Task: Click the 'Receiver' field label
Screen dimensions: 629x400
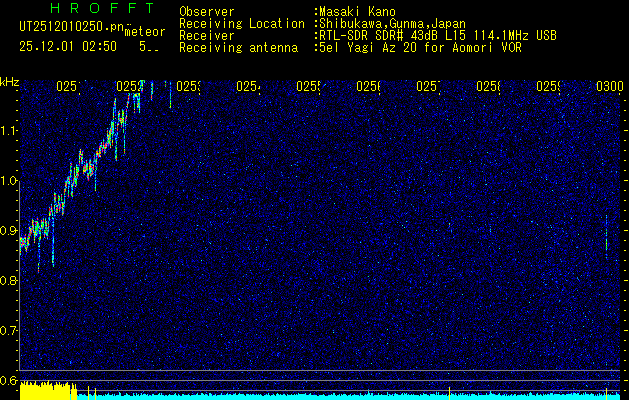Action: (207, 36)
